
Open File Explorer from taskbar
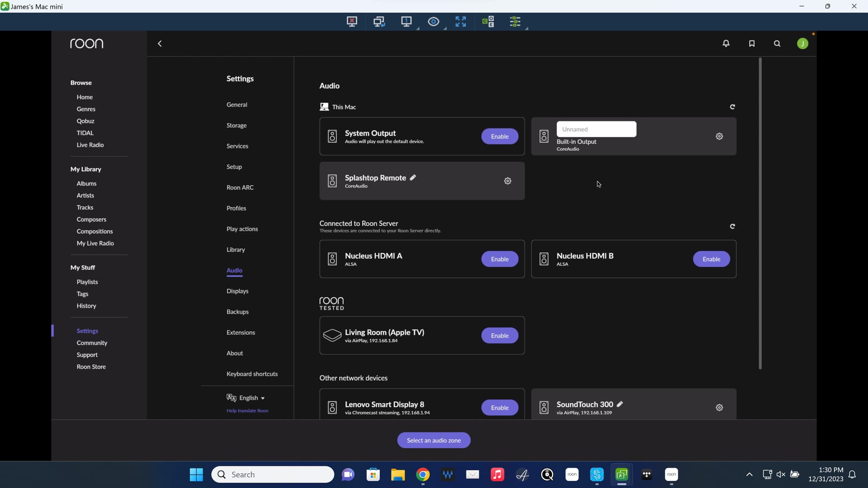point(398,474)
